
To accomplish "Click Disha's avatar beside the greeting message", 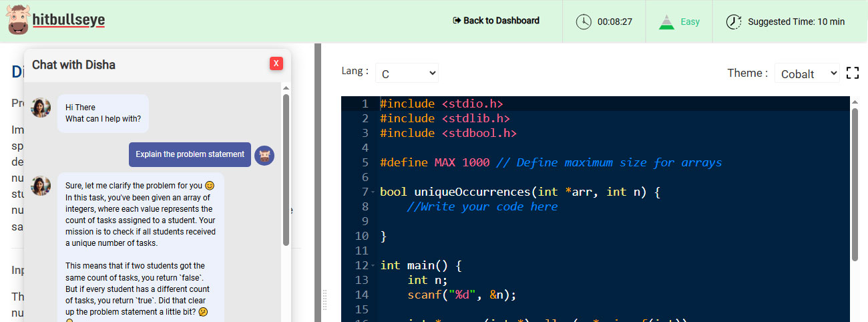I will click(41, 108).
